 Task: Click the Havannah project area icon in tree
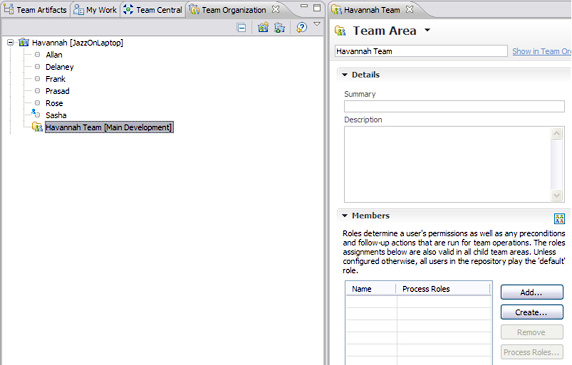point(24,42)
